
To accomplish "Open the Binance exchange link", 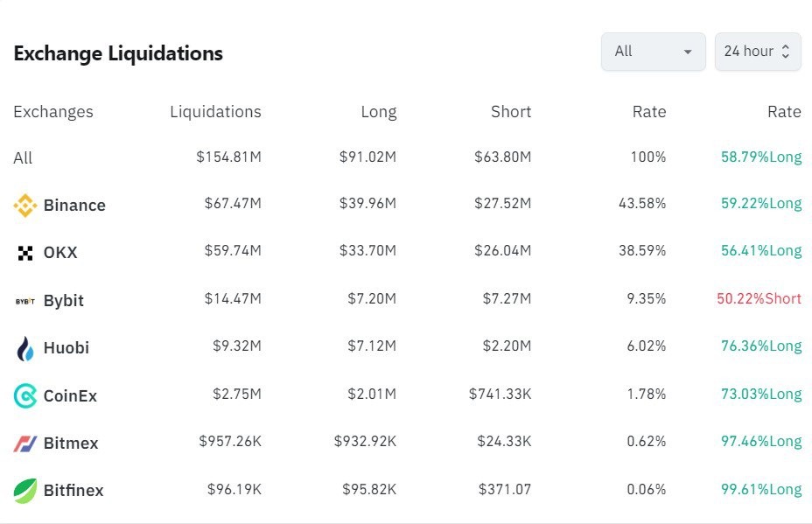I will 74,206.
